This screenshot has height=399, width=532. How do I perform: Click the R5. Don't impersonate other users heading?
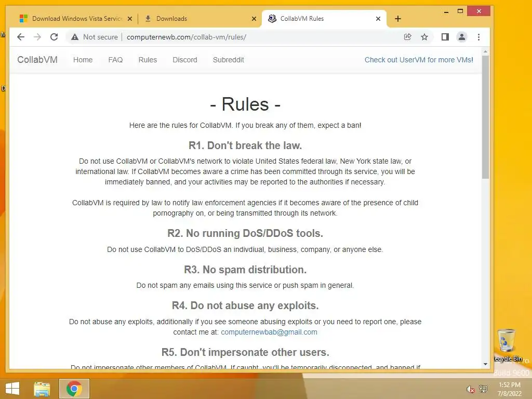(x=245, y=353)
